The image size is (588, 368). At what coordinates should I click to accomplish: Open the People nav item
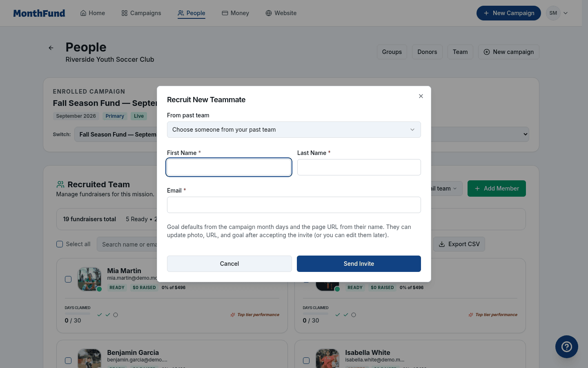(x=192, y=13)
